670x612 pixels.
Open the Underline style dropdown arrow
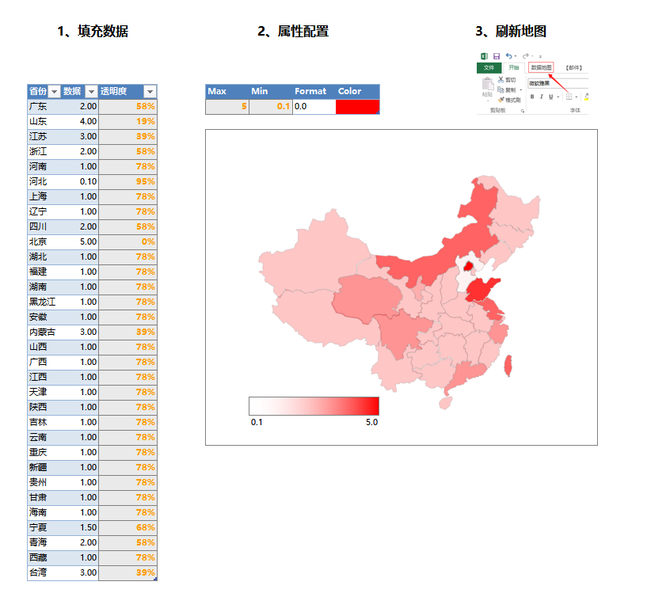(558, 97)
